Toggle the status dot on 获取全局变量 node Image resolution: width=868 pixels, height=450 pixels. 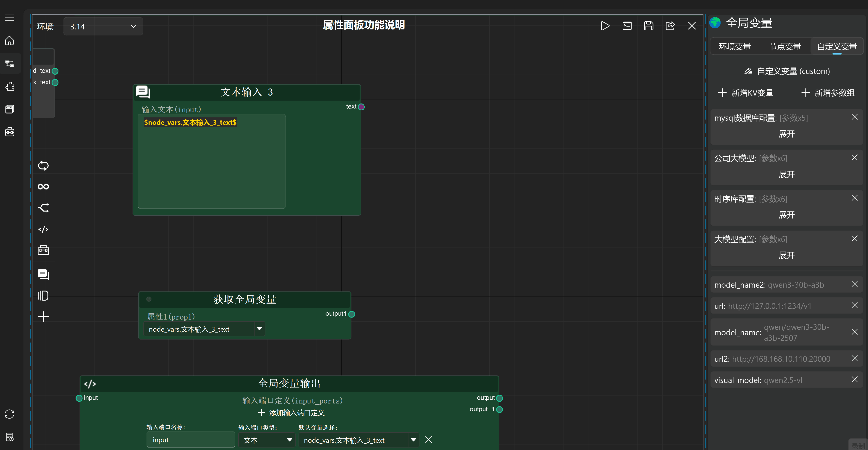(149, 299)
